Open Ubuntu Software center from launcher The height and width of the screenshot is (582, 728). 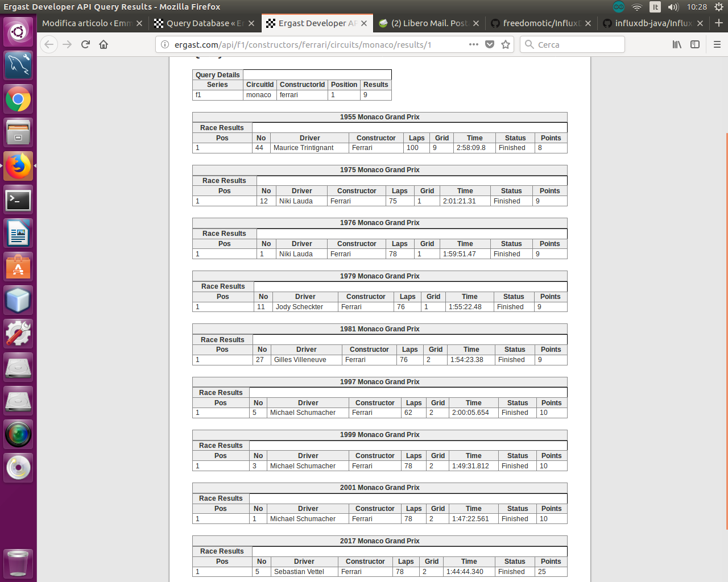coord(18,267)
